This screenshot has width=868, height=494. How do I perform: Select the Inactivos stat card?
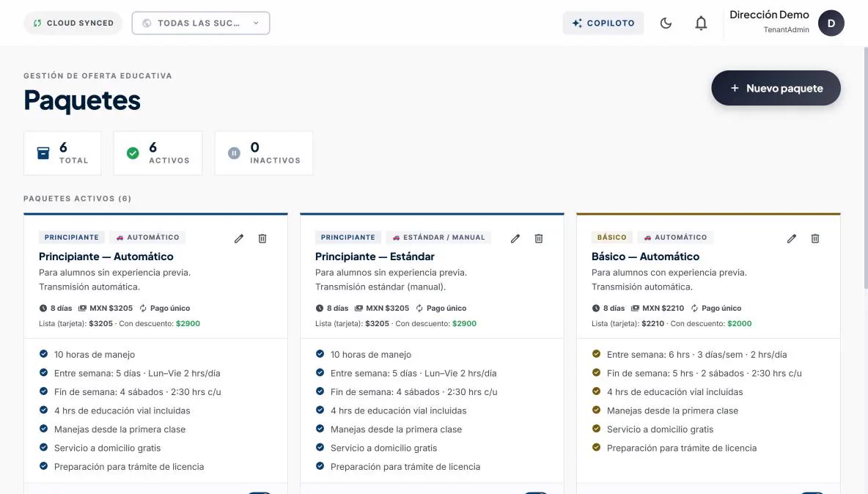click(264, 153)
